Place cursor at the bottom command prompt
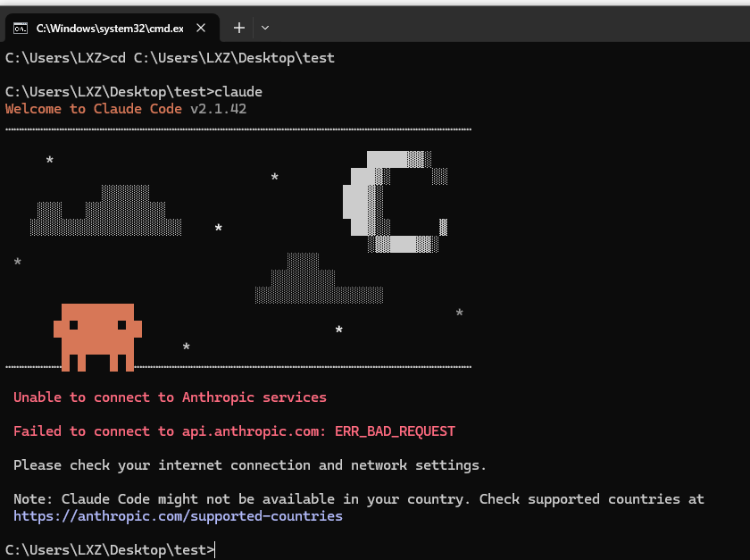The image size is (750, 560). click(x=215, y=550)
